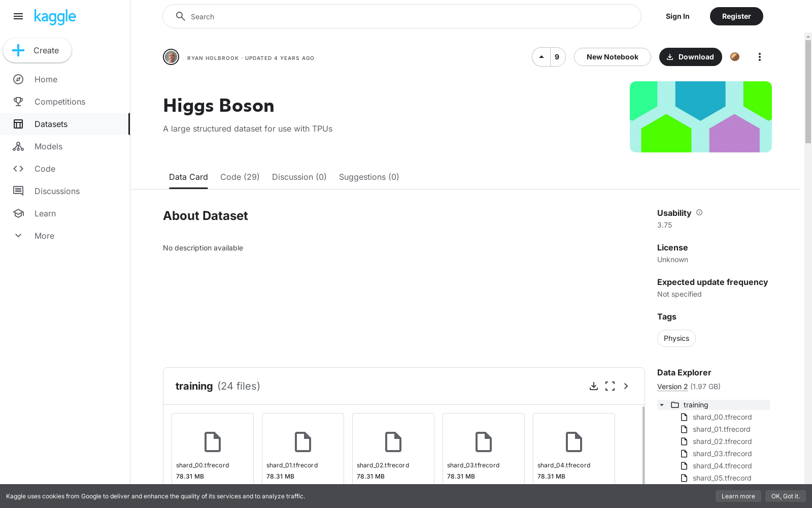Click the Higgs Boson title
Viewport: 812px width, 508px height.
pos(219,106)
